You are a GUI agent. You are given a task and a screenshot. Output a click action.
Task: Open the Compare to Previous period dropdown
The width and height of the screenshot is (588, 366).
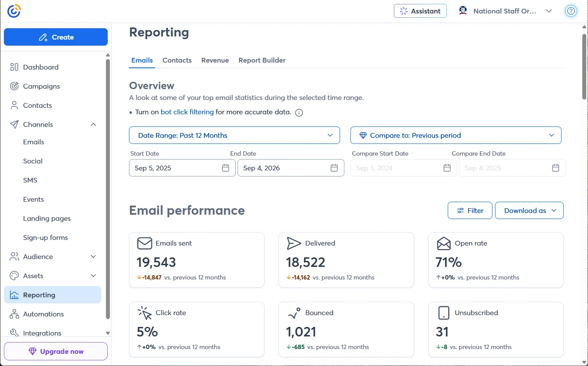456,135
